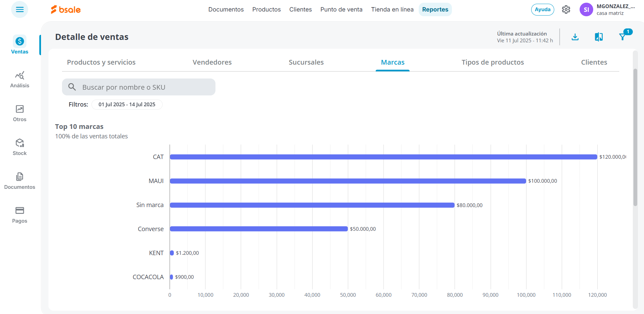Image resolution: width=644 pixels, height=314 pixels.
Task: Select the Marcas tab
Action: pyautogui.click(x=393, y=62)
